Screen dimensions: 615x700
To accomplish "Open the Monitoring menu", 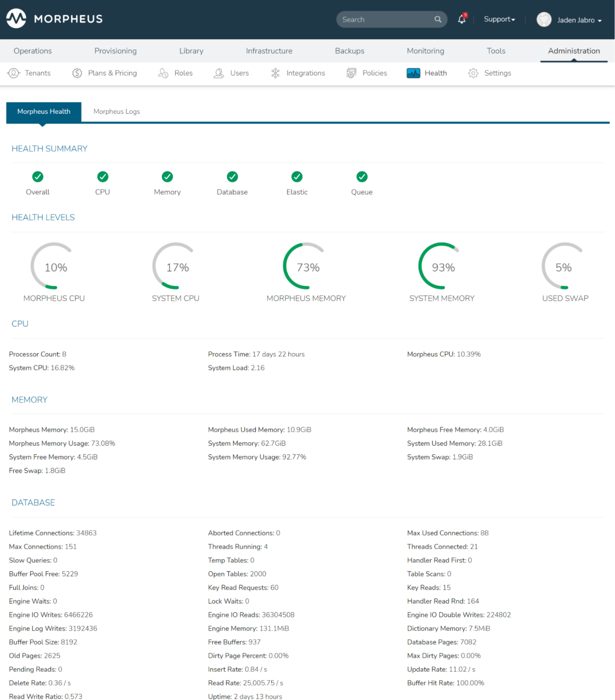I will coord(425,51).
